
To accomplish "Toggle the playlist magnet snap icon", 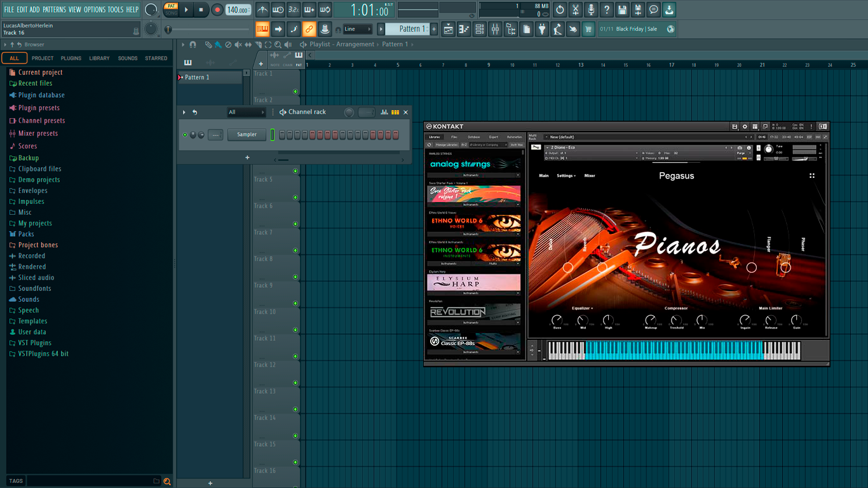I will (193, 44).
